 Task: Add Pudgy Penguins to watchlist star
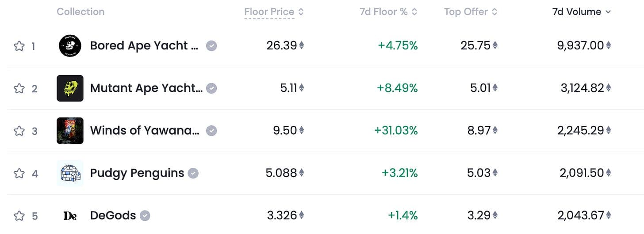19,173
